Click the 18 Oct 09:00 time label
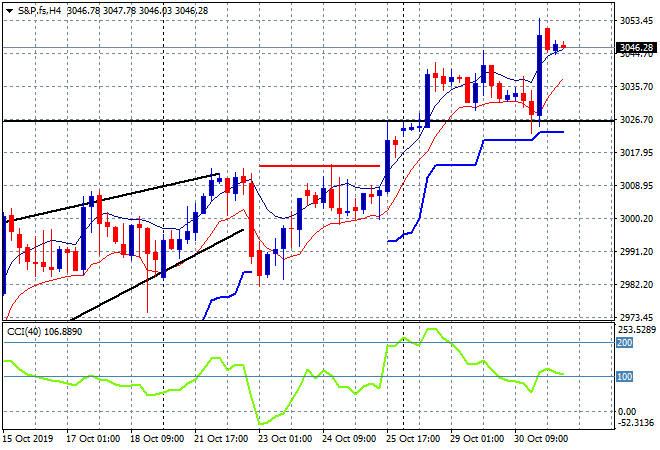The image size is (660, 450). [157, 439]
